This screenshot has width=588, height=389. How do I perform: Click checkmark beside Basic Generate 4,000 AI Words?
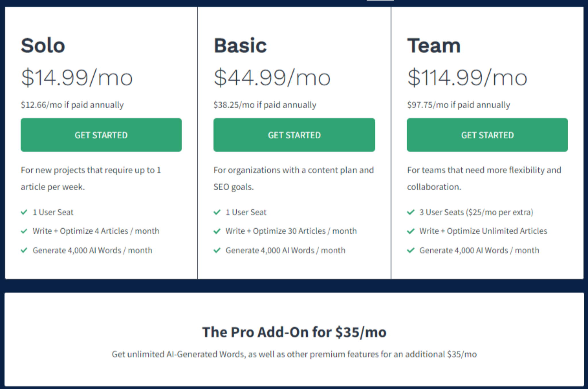217,250
